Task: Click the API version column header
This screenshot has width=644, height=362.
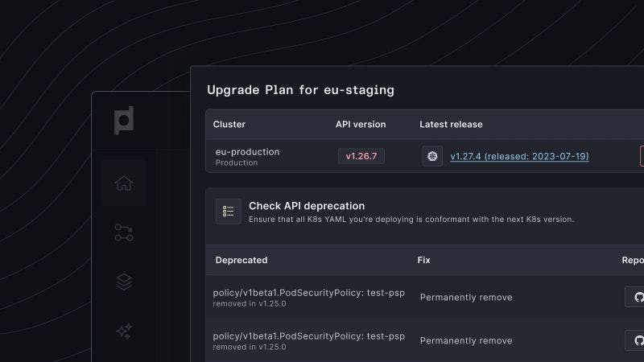Action: [x=361, y=125]
